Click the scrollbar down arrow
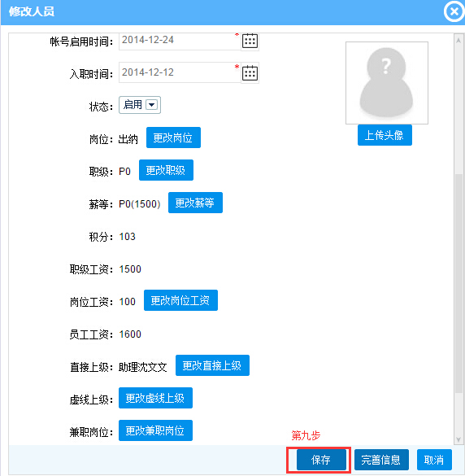 458,439
